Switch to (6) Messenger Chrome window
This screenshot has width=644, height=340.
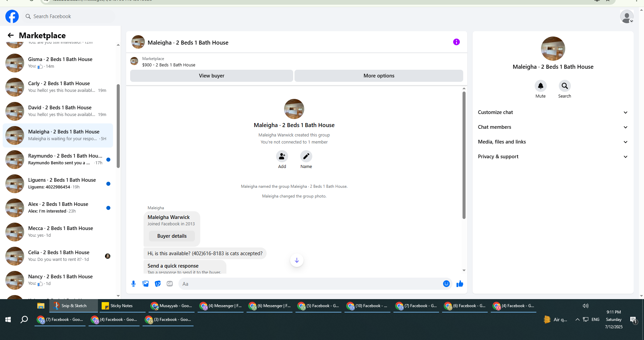(270, 306)
